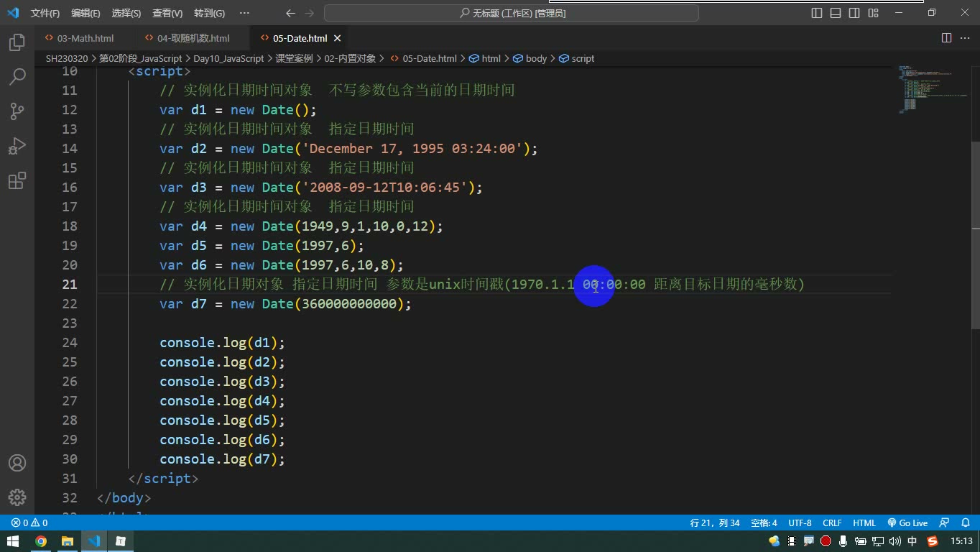The height and width of the screenshot is (552, 980).
Task: Open the Source Control view
Action: pyautogui.click(x=17, y=111)
